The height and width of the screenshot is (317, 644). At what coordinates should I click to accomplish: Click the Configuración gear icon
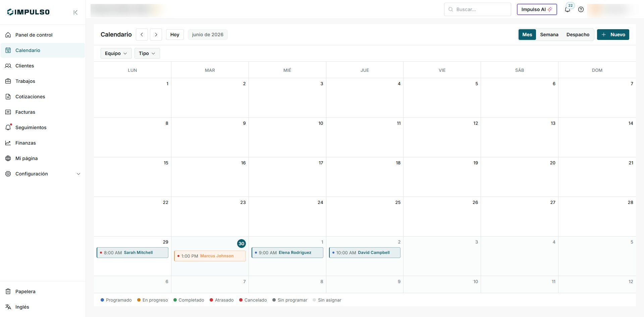point(8,174)
